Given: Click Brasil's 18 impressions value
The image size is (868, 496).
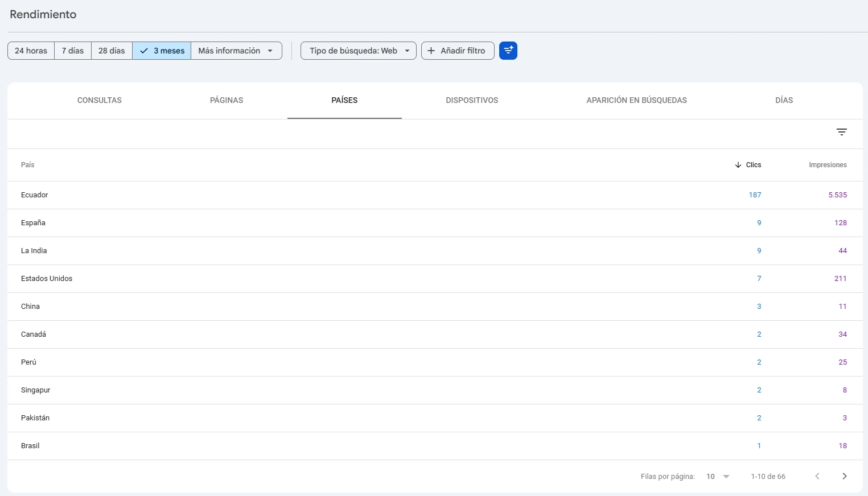Looking at the screenshot, I should [843, 446].
